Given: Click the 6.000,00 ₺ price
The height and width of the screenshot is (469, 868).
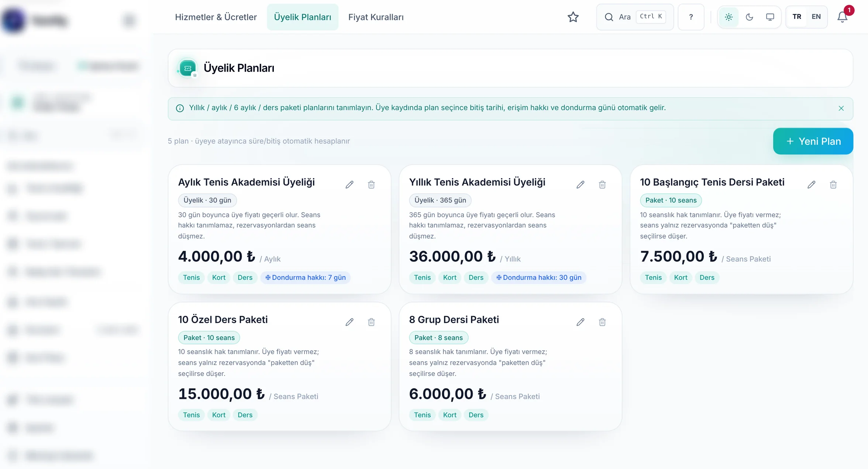Looking at the screenshot, I should click(447, 394).
